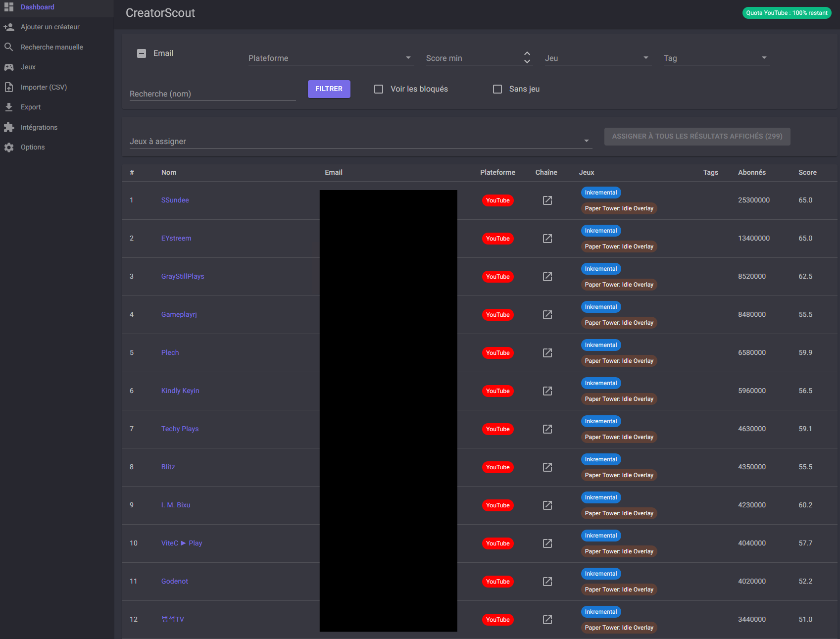Sort by the Abonnés column header
The image size is (840, 639).
click(x=752, y=172)
